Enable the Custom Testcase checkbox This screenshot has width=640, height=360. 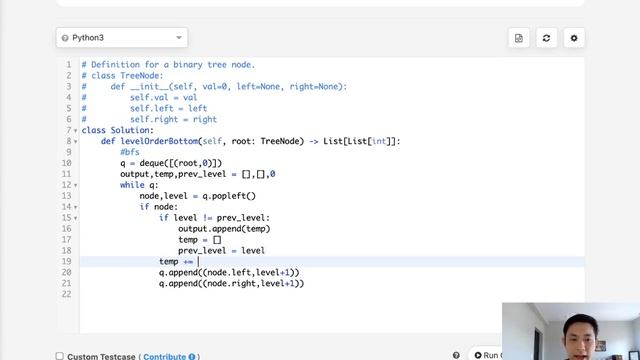point(60,356)
